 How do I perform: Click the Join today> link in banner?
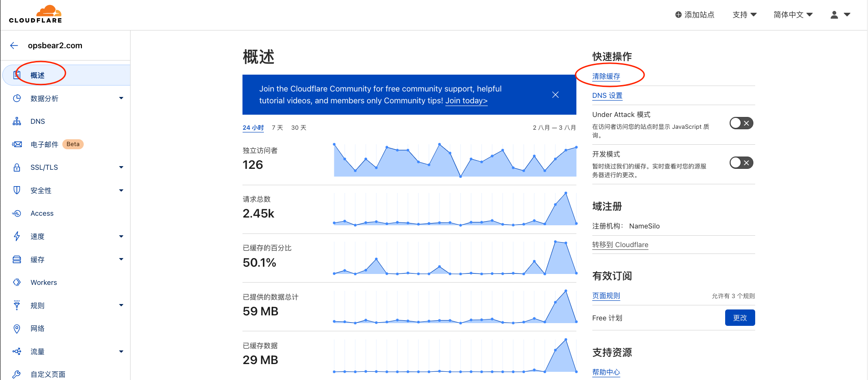466,101
